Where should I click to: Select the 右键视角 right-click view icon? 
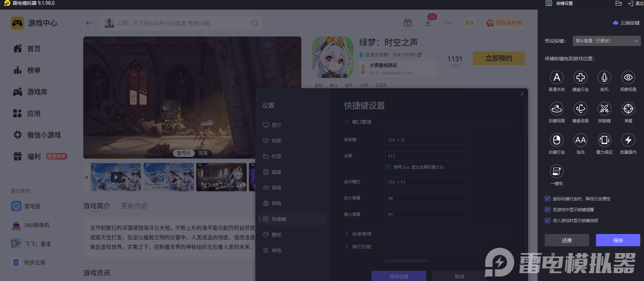[557, 109]
